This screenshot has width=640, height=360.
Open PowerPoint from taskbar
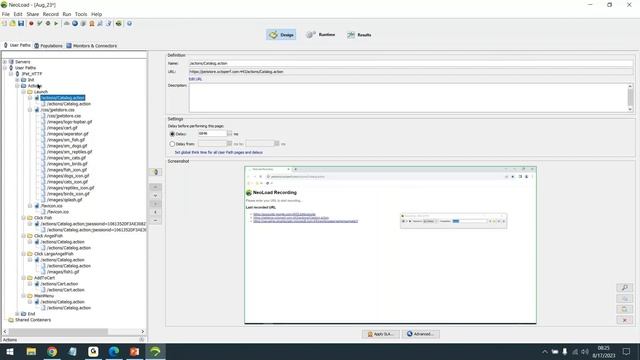(x=134, y=351)
